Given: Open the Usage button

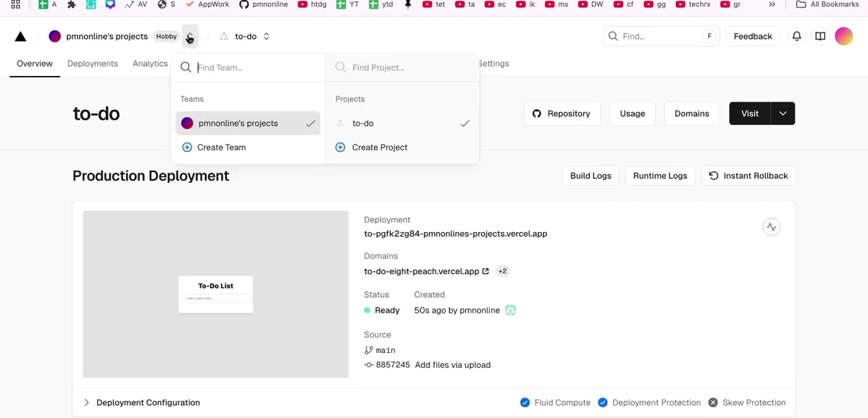Looking at the screenshot, I should tap(632, 113).
